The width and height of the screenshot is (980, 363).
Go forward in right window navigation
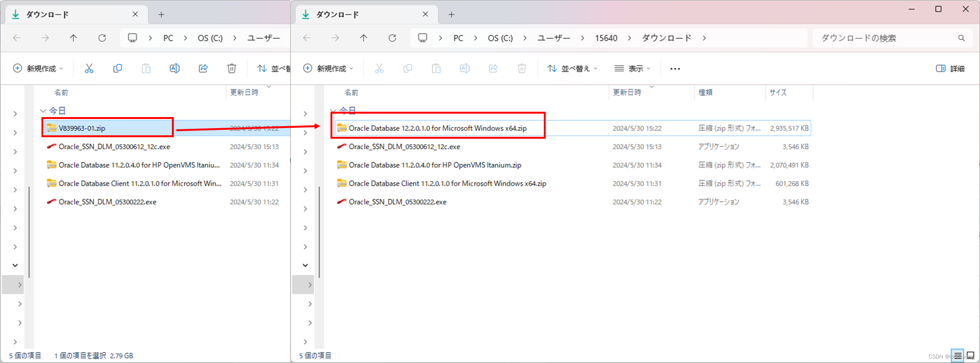335,38
